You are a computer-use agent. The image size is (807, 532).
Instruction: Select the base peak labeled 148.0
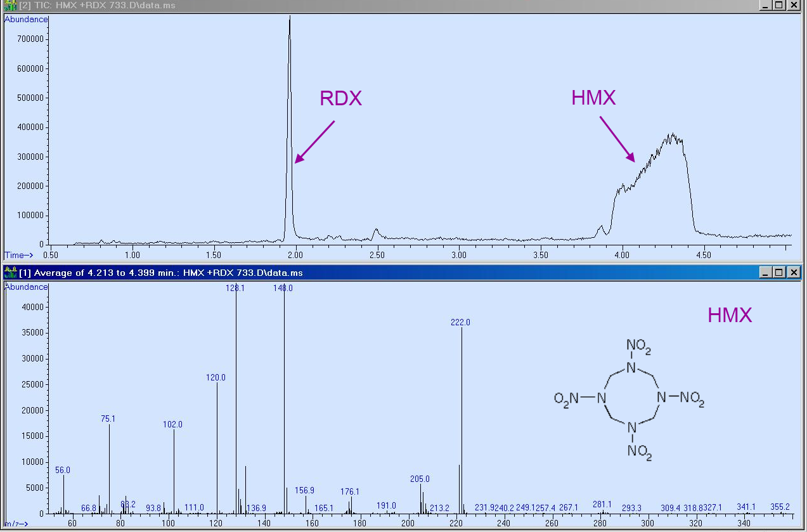coord(283,380)
